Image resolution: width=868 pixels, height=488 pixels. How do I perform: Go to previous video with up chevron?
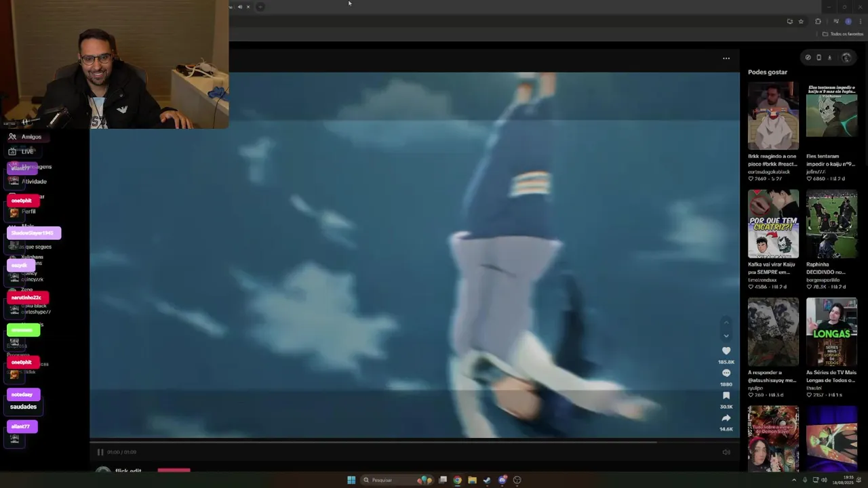tap(726, 323)
